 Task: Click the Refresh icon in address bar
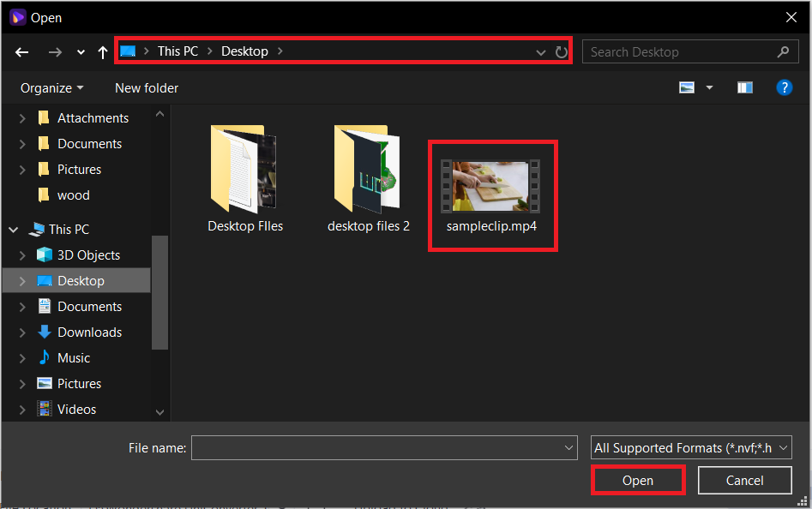562,51
